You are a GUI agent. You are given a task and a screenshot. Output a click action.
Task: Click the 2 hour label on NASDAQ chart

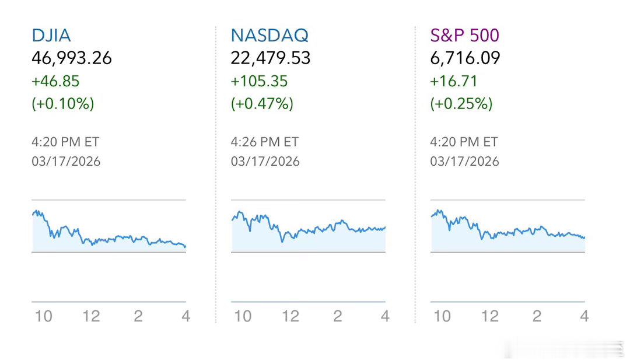pos(338,316)
